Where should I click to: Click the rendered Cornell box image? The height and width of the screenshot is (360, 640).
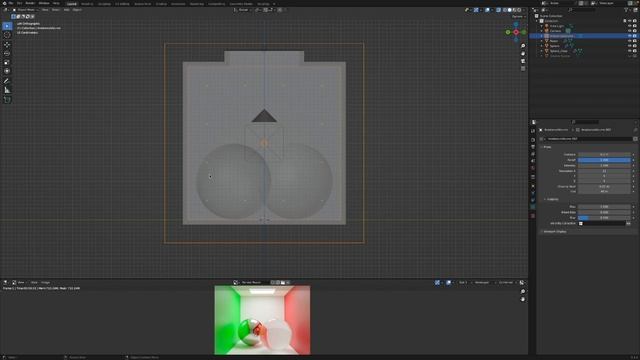(x=262, y=320)
